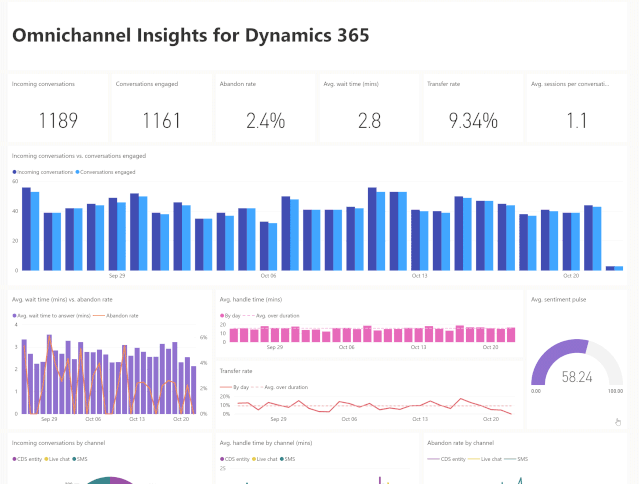Toggle 'Avg. over duration' legend in Transfer rate line chart
Viewport: 639px width, 484px height.
(x=280, y=387)
